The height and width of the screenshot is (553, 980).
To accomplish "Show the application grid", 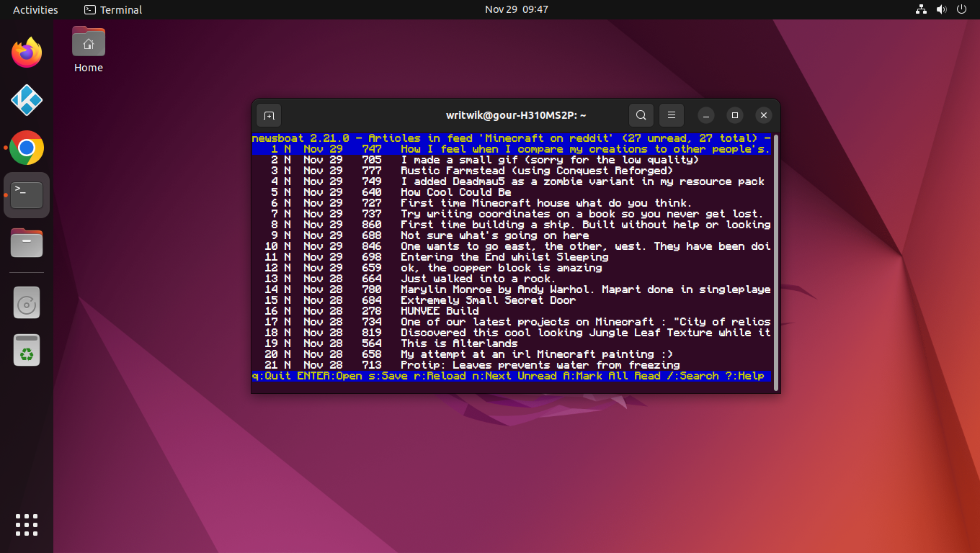I will [x=26, y=524].
